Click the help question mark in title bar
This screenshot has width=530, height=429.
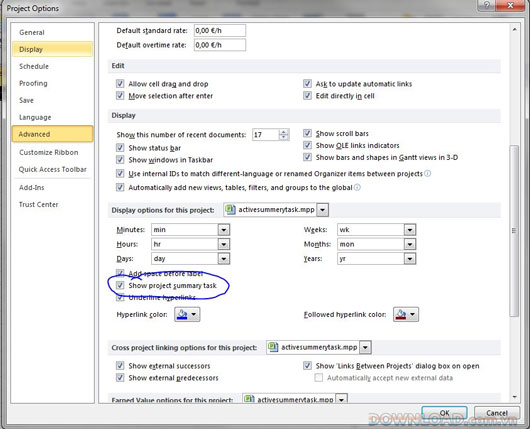pos(487,5)
